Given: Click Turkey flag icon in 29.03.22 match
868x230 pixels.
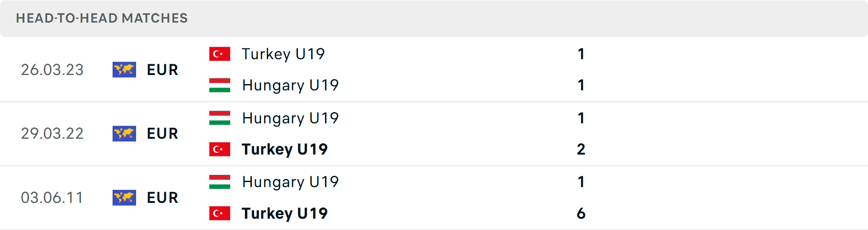Looking at the screenshot, I should point(220,149).
